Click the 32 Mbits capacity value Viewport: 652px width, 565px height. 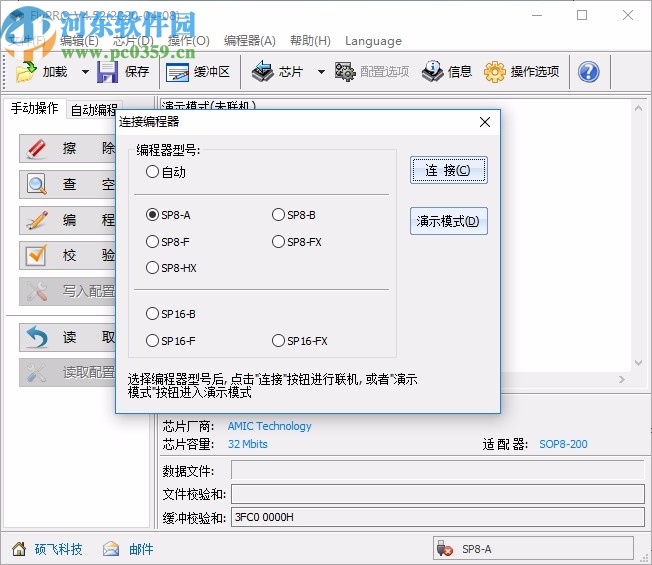tap(247, 444)
